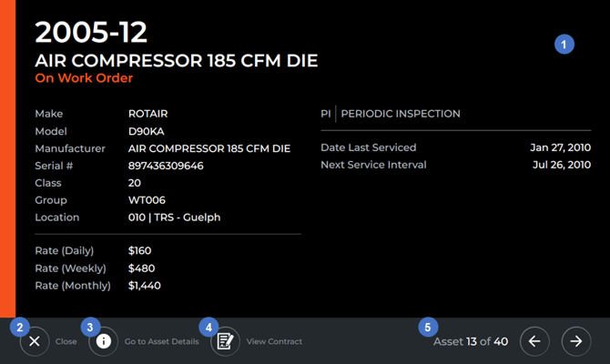Screen dimensions: 610x364
Task: Advance to the next asset with right arrow
Action: (x=575, y=341)
